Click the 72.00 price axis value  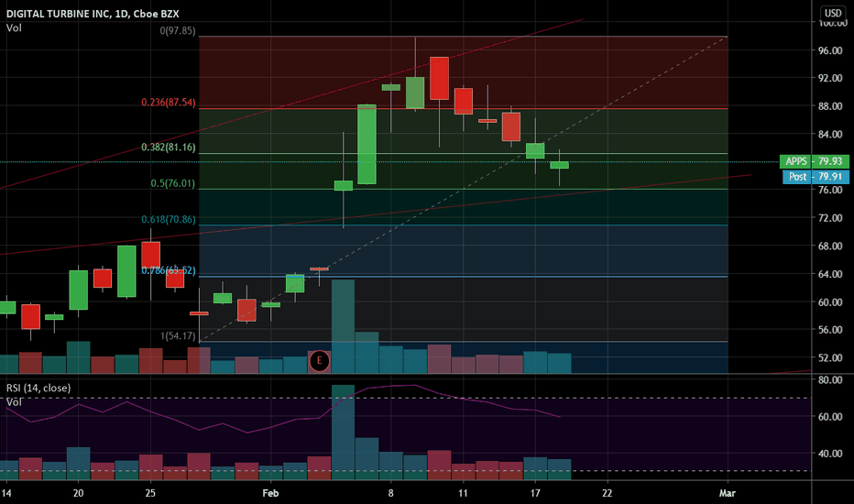click(830, 218)
